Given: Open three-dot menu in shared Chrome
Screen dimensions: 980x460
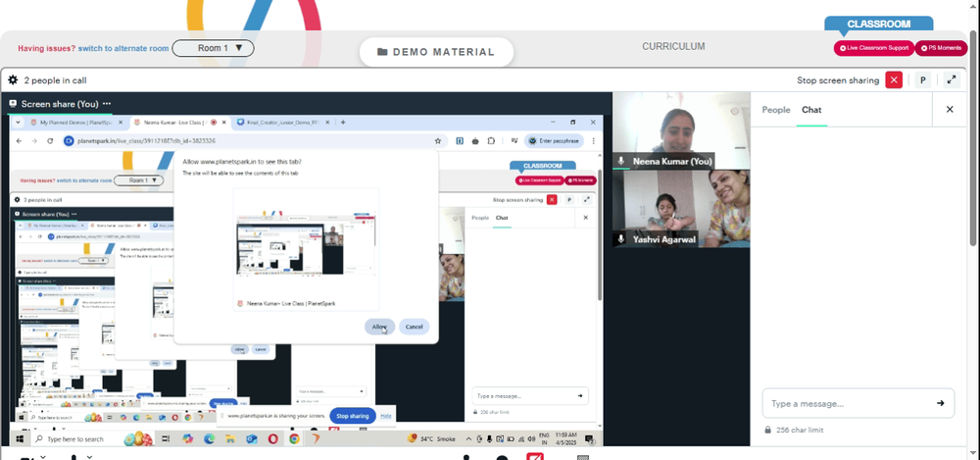Looking at the screenshot, I should (x=593, y=141).
